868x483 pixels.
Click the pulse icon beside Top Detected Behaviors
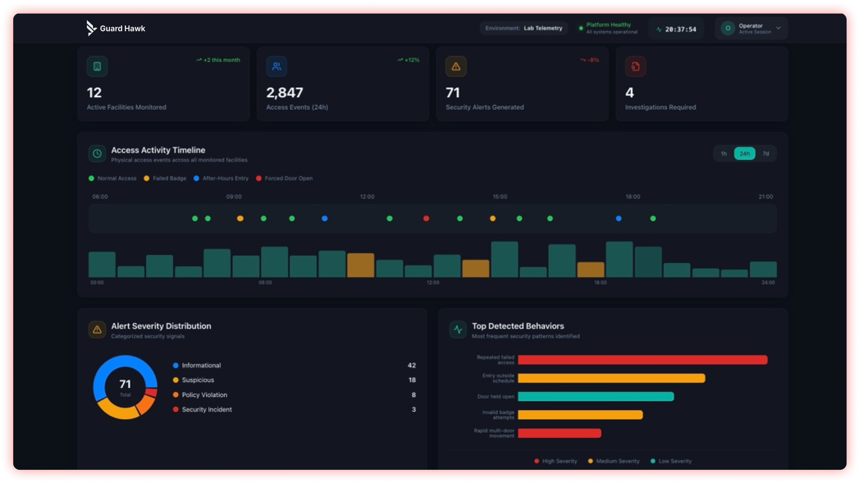tap(458, 330)
